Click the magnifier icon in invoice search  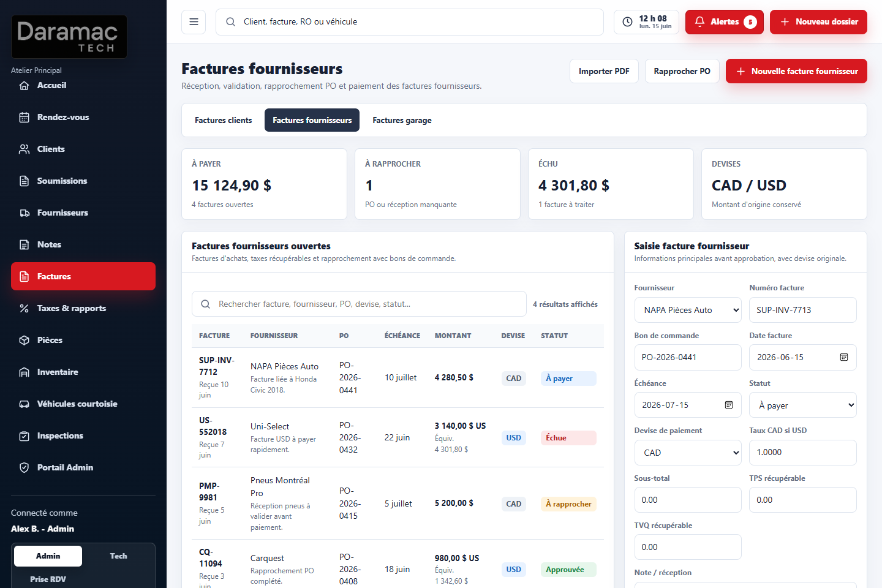coord(206,304)
